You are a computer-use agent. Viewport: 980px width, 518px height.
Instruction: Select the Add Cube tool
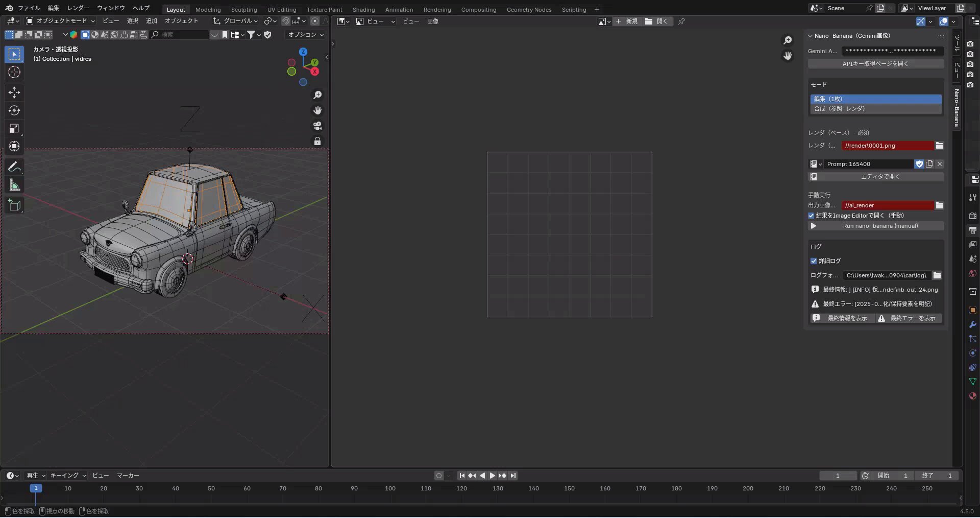click(x=14, y=205)
